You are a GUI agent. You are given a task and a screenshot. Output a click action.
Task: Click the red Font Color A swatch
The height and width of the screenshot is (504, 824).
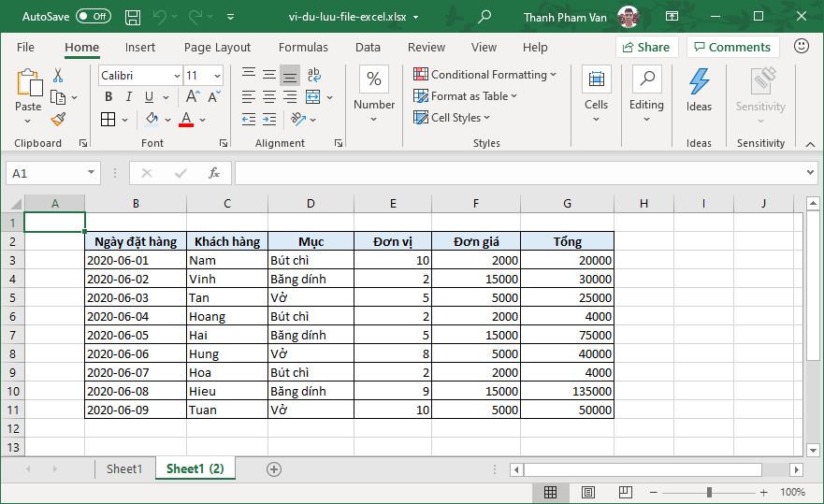(x=186, y=120)
